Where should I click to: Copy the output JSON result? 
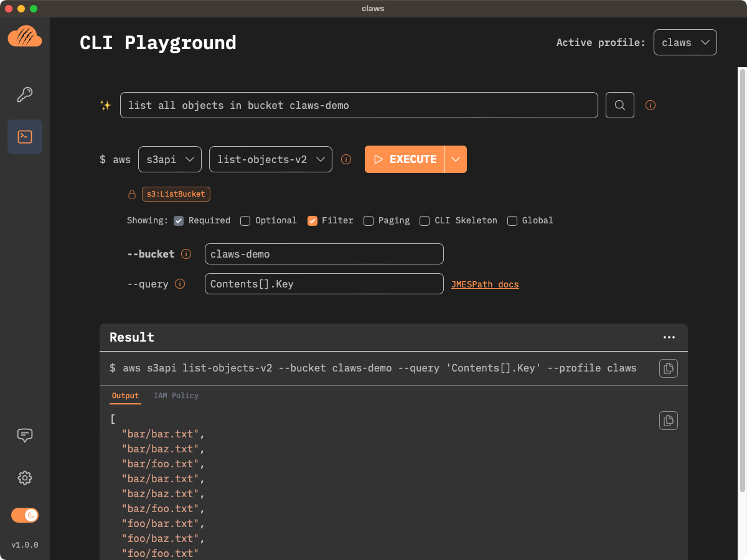[669, 421]
